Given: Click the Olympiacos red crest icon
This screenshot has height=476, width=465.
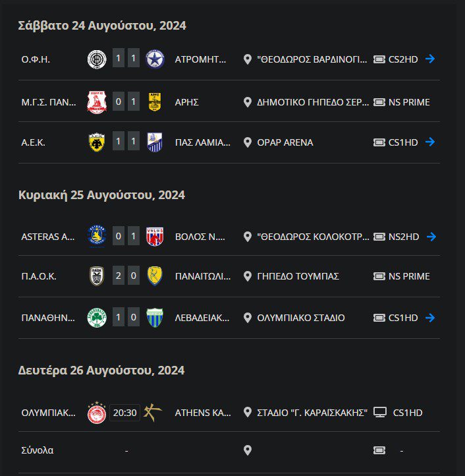Looking at the screenshot, I should click(x=97, y=413).
